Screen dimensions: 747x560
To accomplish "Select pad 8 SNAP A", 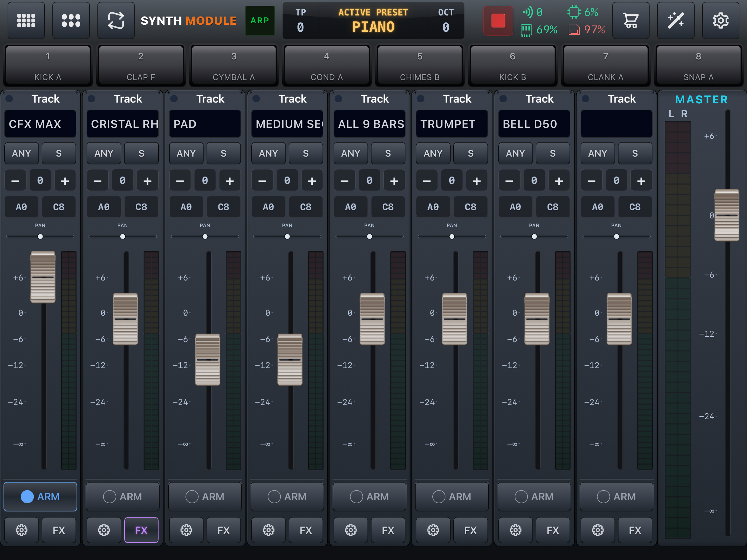I will 698,65.
